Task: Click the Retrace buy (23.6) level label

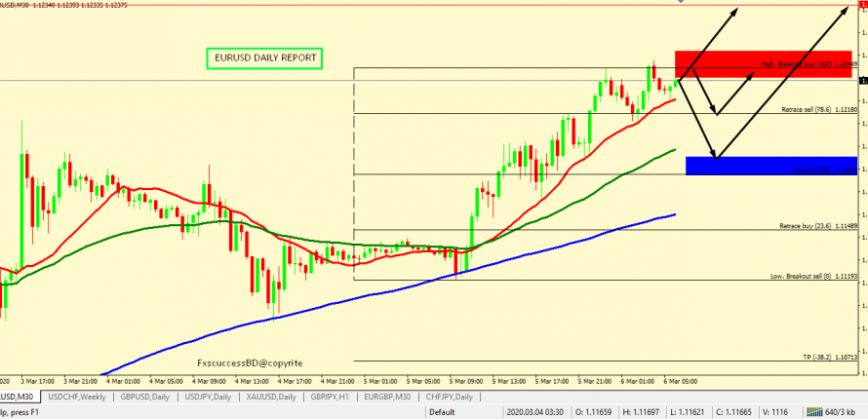Action: (x=817, y=226)
